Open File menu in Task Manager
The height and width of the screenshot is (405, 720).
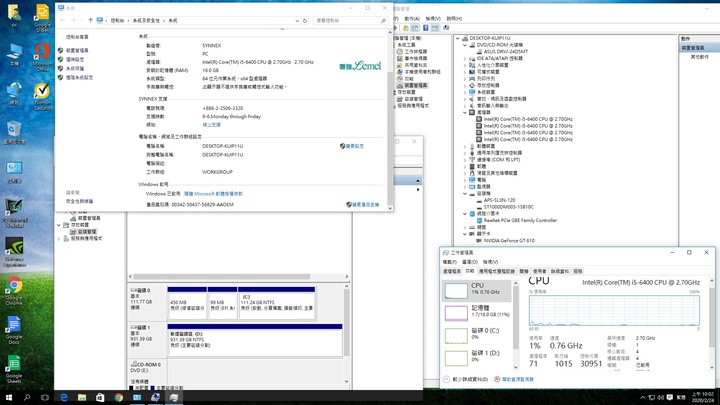point(449,262)
